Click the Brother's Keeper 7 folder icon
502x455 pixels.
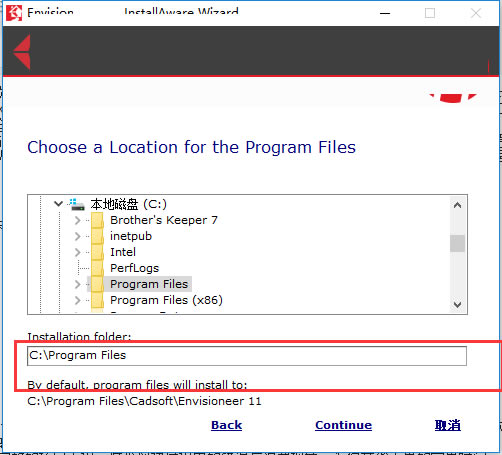tap(97, 220)
